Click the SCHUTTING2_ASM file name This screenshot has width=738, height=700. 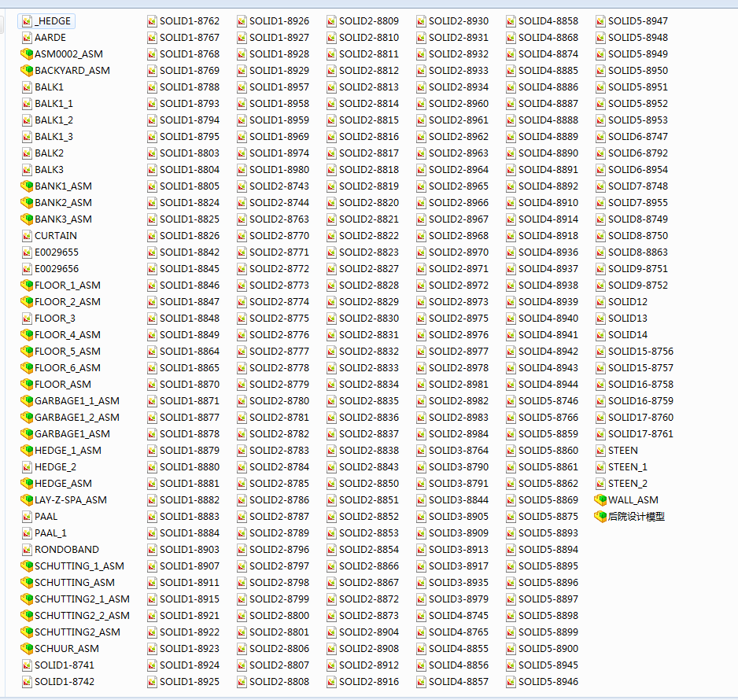(x=77, y=632)
